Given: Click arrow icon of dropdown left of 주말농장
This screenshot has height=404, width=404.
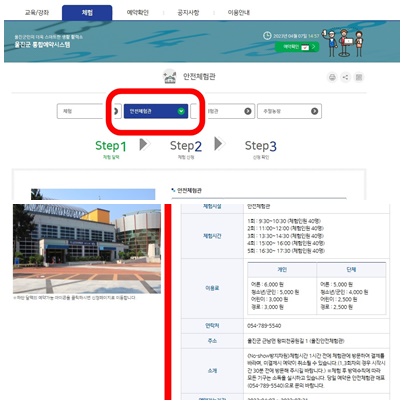Looking at the screenshot, I should point(248,111).
